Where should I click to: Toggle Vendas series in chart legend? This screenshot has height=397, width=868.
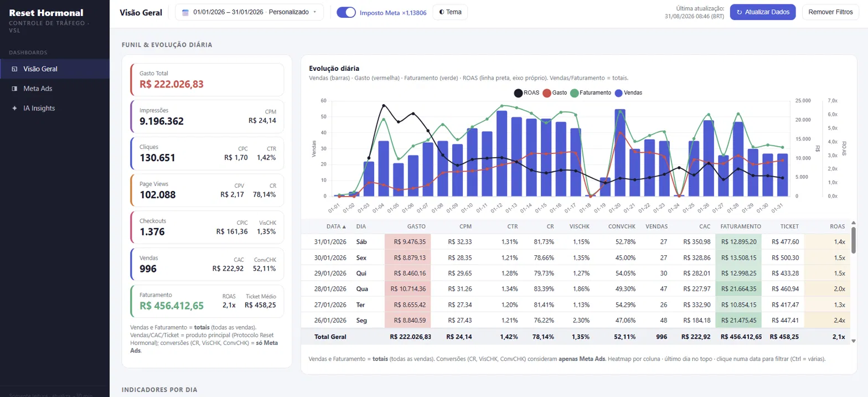(628, 93)
